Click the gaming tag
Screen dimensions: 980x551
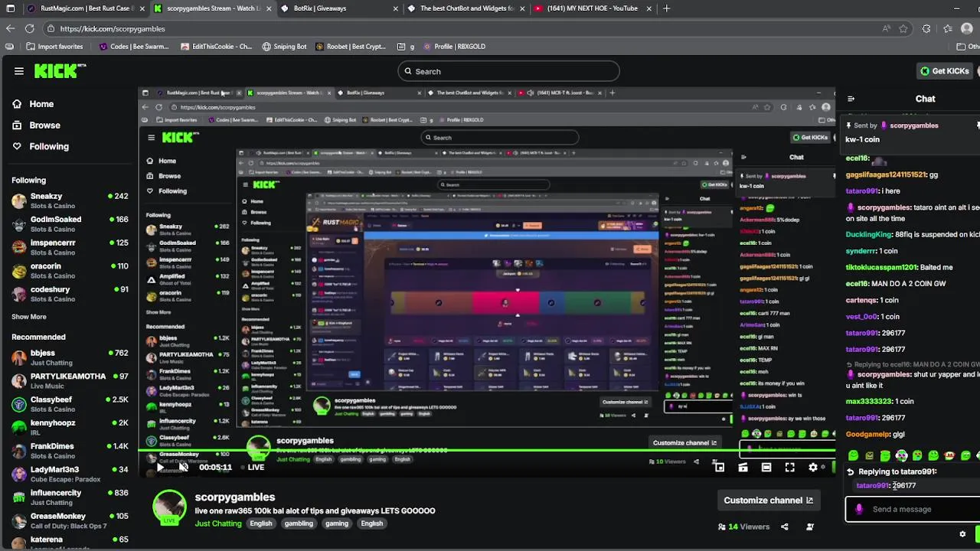pyautogui.click(x=336, y=523)
